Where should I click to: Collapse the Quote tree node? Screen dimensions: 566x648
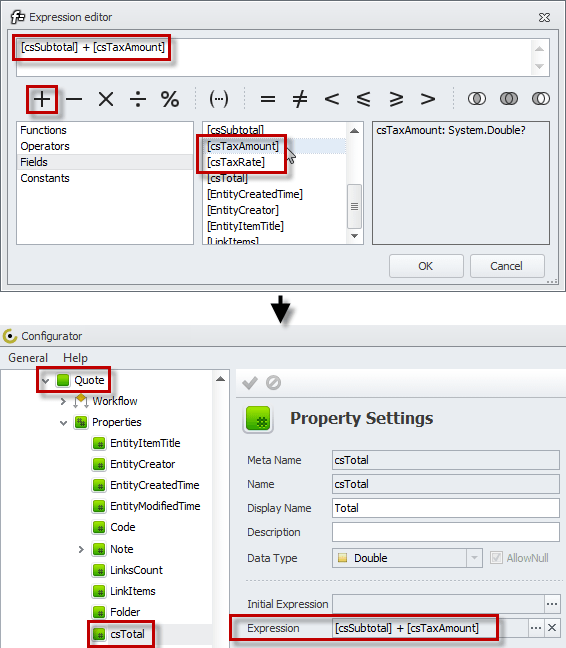[45, 381]
